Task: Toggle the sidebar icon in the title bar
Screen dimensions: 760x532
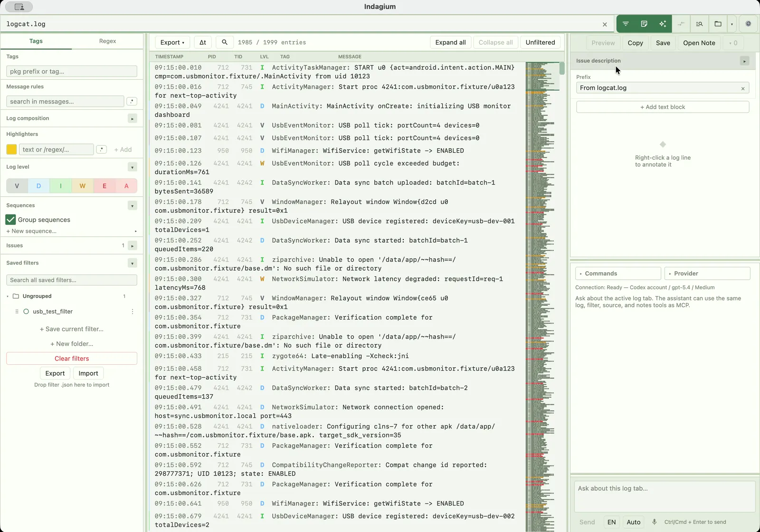Action: 19,7
